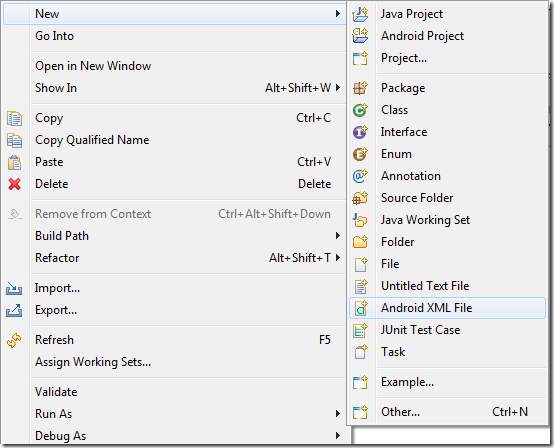Click the Android XML File icon
This screenshot has width=554, height=448.
[361, 308]
